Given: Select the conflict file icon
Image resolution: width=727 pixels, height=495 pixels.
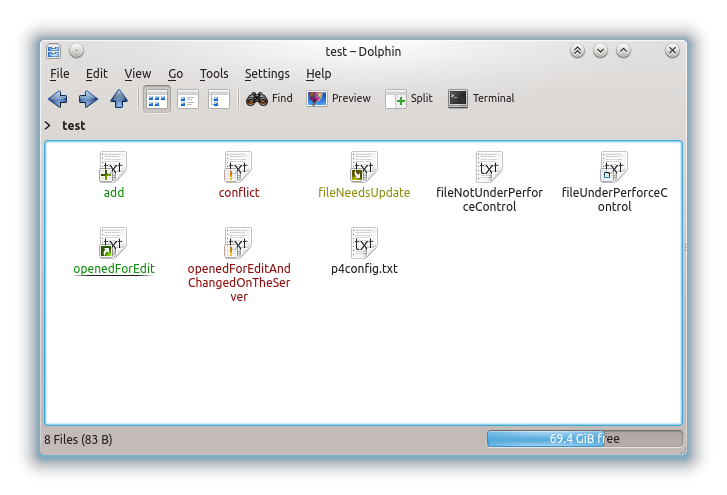Looking at the screenshot, I should click(x=238, y=167).
